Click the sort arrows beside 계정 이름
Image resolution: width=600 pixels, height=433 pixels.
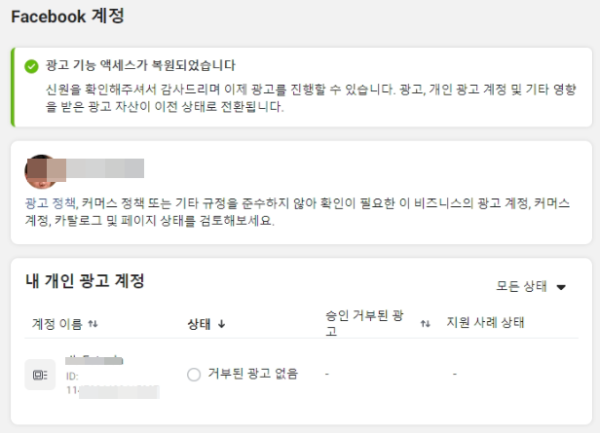[93, 324]
